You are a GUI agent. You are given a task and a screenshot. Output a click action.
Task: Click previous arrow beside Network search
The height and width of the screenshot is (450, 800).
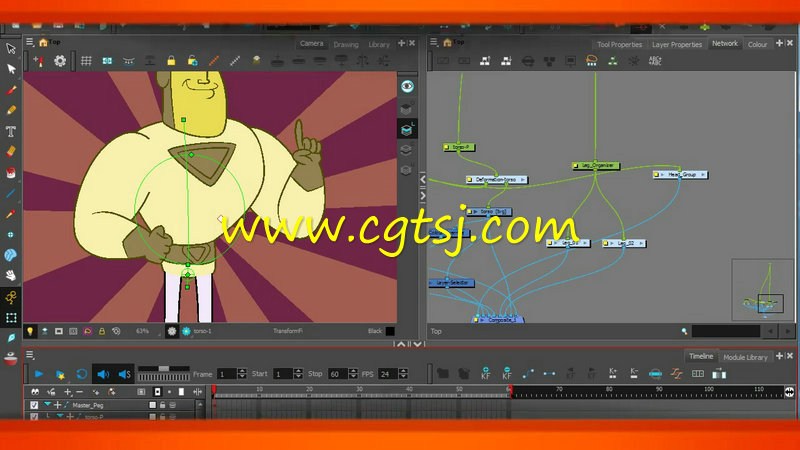pyautogui.click(x=770, y=332)
